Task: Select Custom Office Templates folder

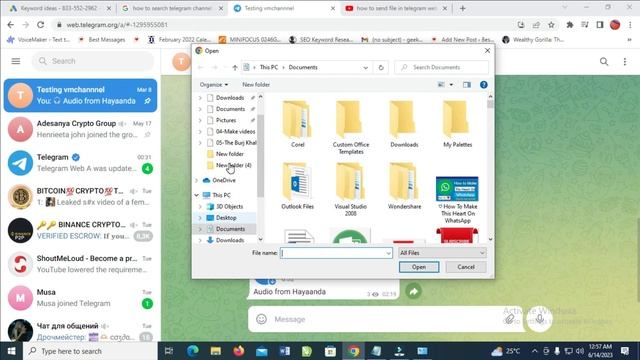Action: [351, 127]
